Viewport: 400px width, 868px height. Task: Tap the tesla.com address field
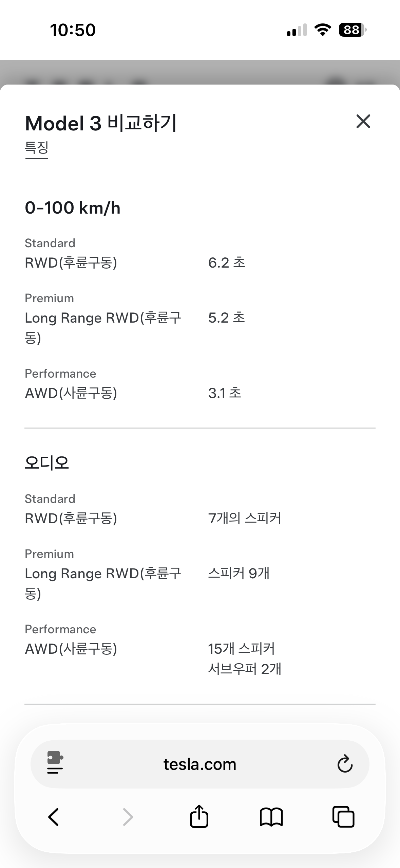tap(200, 764)
